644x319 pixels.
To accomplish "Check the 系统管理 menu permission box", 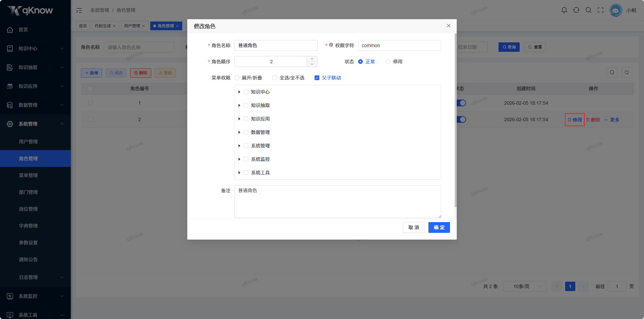I will coord(246,146).
